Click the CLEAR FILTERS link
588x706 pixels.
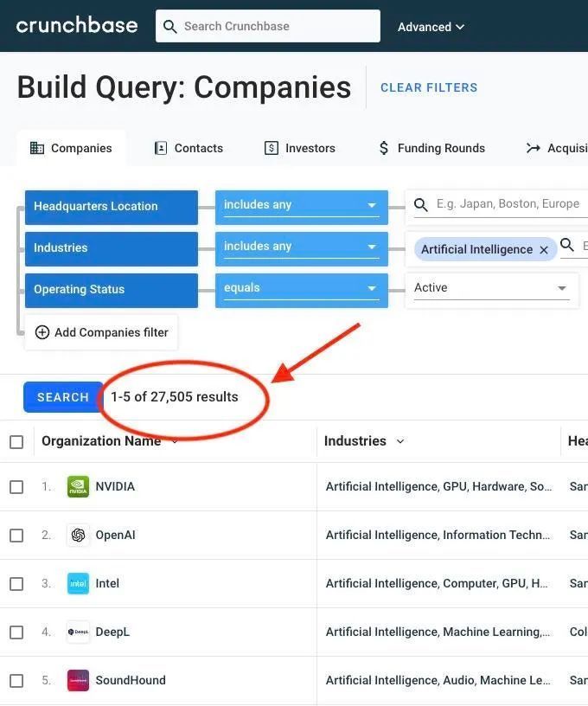(x=429, y=87)
